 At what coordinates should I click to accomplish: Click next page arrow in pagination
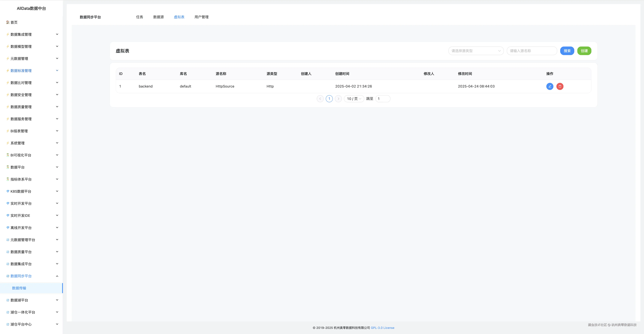[x=338, y=99]
